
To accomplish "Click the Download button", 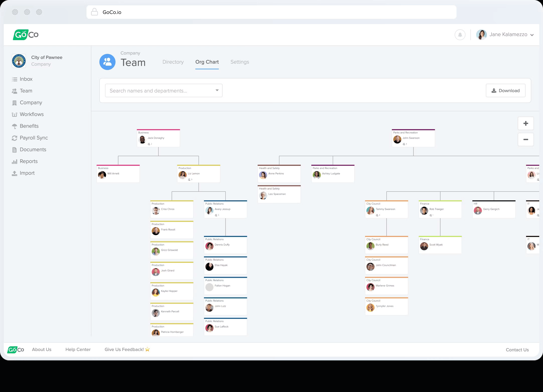I will pyautogui.click(x=505, y=91).
